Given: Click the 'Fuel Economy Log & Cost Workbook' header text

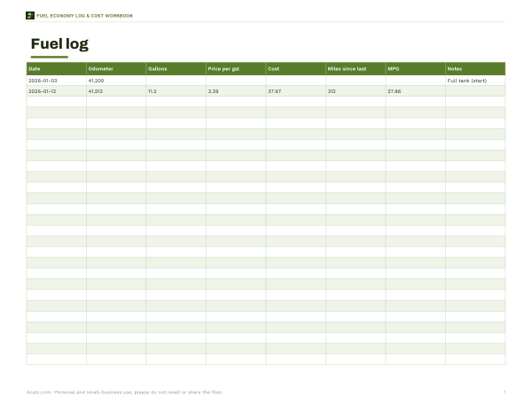Looking at the screenshot, I should (x=85, y=16).
